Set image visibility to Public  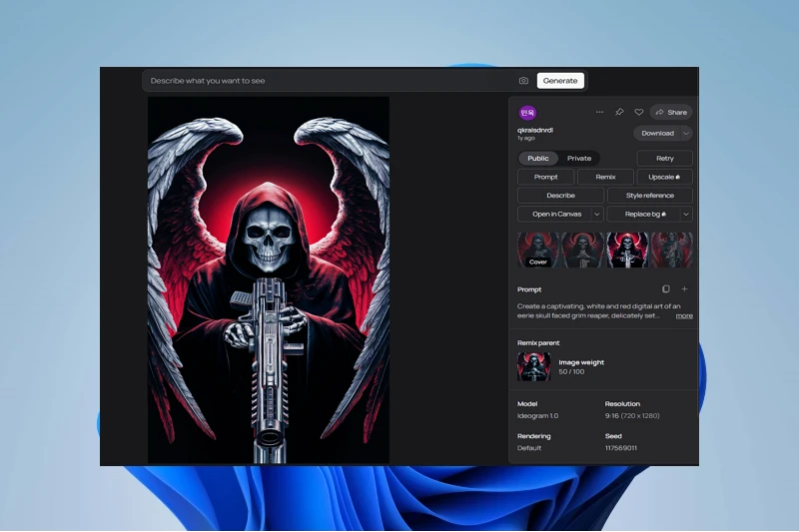click(538, 158)
